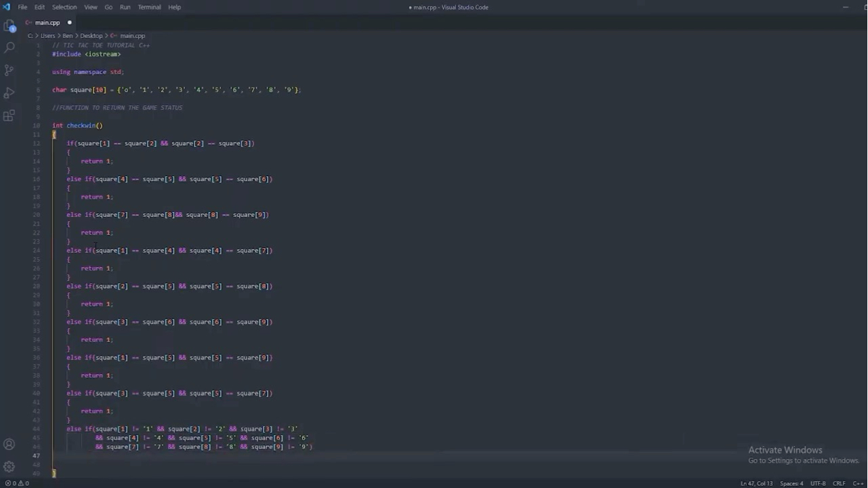Open the Edit menu
Viewport: 868px width, 488px height.
pyautogui.click(x=39, y=7)
